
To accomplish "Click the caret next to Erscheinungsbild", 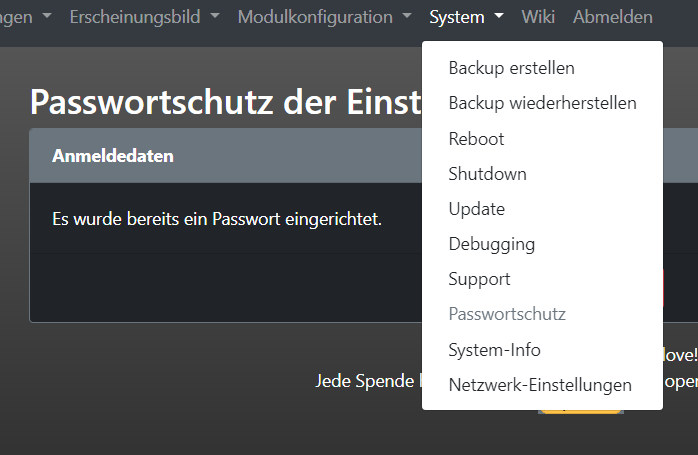I will coord(214,17).
